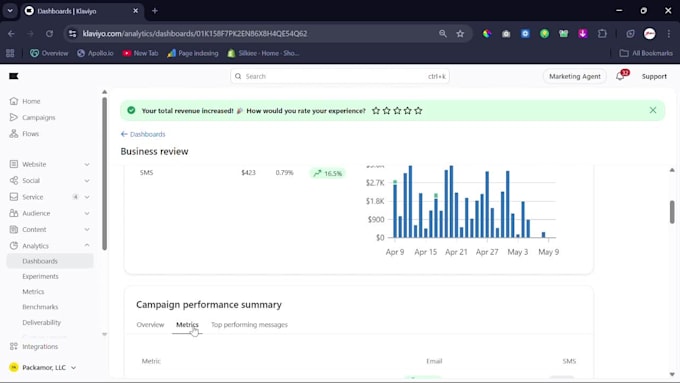Image resolution: width=680 pixels, height=383 pixels.
Task: Click the Klaviyo search field
Action: (340, 76)
